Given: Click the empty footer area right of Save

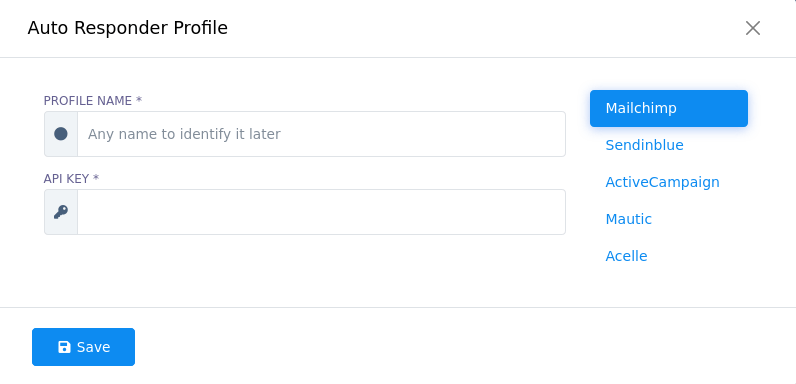Looking at the screenshot, I should click(x=457, y=347).
